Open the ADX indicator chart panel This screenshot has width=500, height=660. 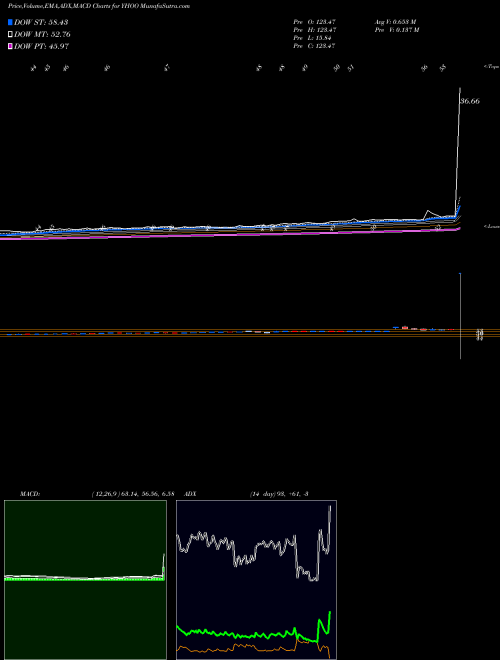click(x=256, y=580)
